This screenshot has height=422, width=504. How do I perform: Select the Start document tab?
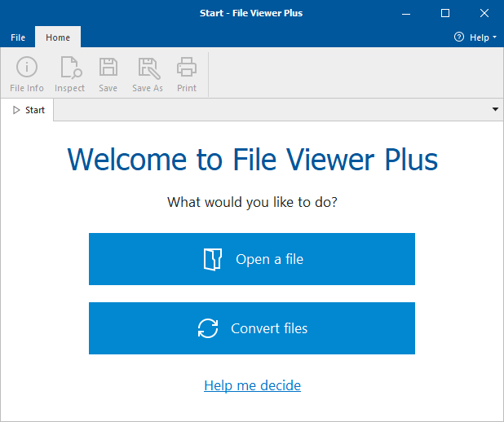(x=27, y=110)
